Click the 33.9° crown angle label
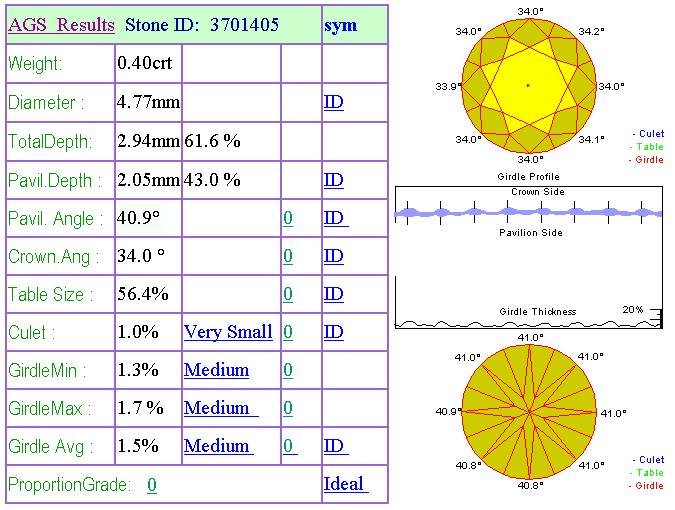The width and height of the screenshot is (675, 510). point(448,87)
